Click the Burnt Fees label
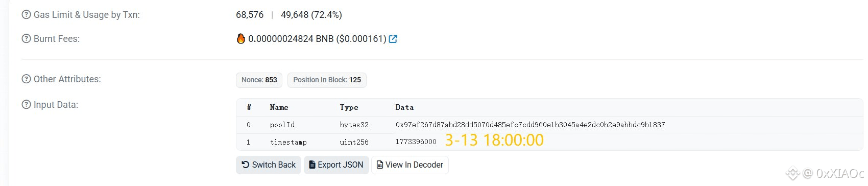The height and width of the screenshot is (186, 868). (x=57, y=39)
